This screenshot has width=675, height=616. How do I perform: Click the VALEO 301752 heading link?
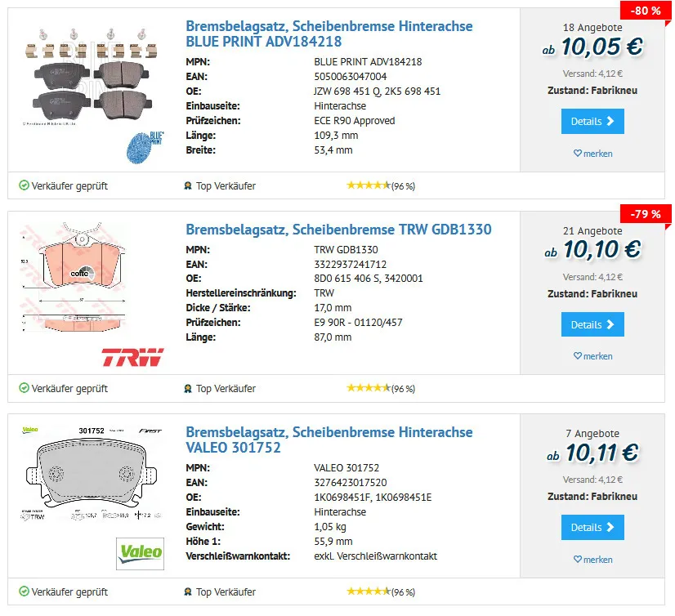[x=329, y=440]
